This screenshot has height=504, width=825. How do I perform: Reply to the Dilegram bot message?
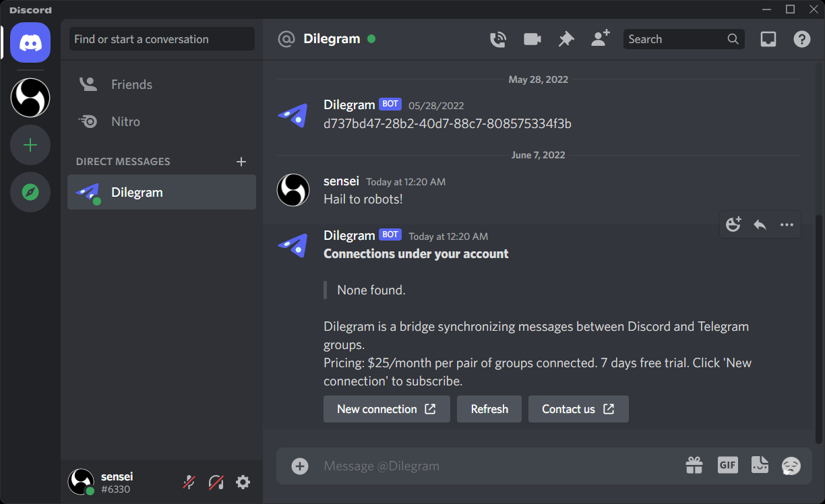coord(760,224)
